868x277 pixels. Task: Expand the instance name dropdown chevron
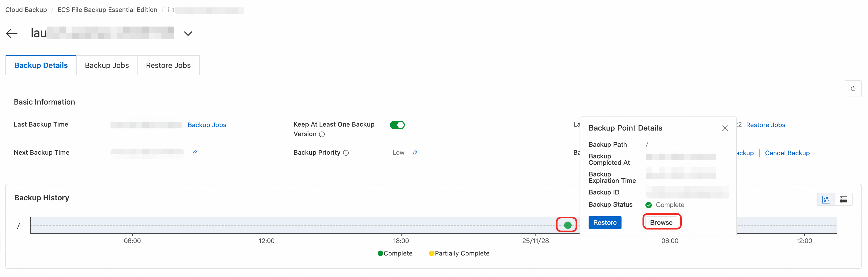188,33
